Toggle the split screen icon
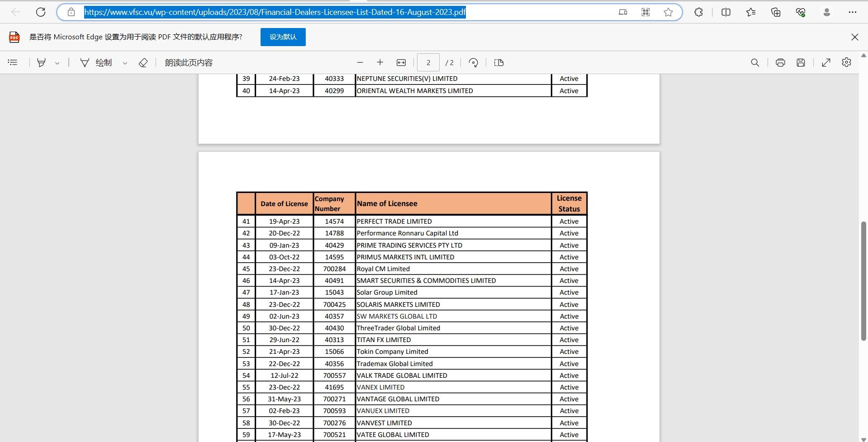The width and height of the screenshot is (868, 442). [726, 12]
